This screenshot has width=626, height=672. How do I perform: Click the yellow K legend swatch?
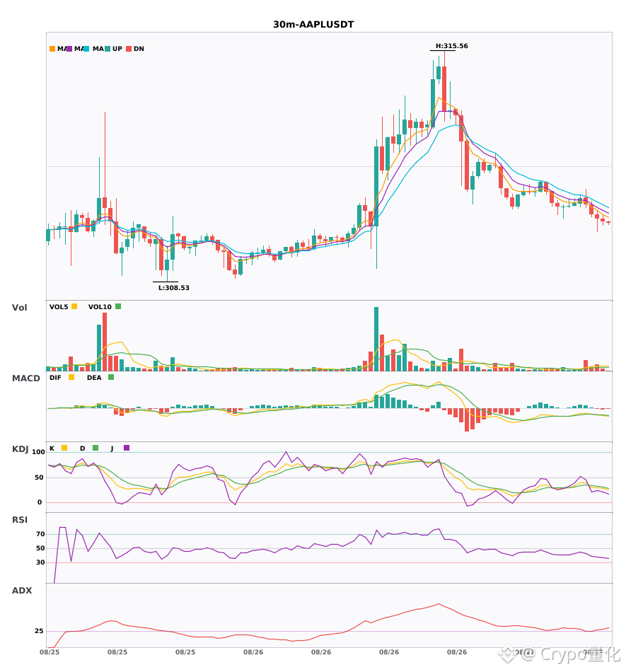point(64,448)
